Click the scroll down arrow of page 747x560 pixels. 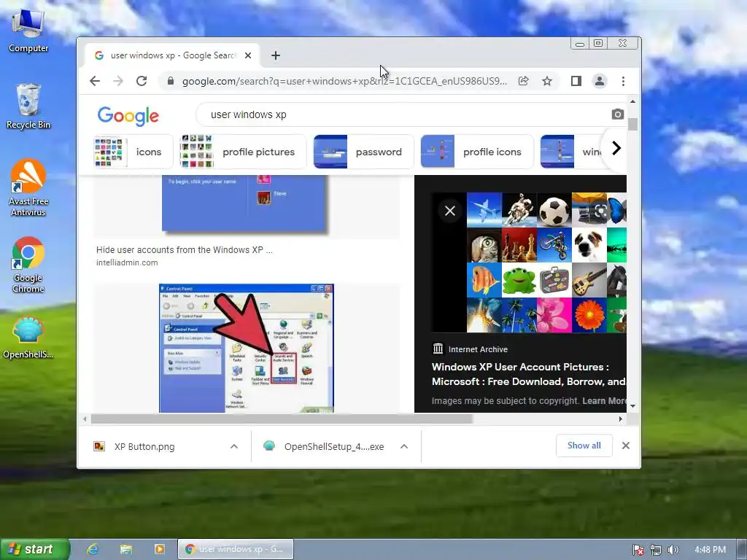tap(632, 406)
